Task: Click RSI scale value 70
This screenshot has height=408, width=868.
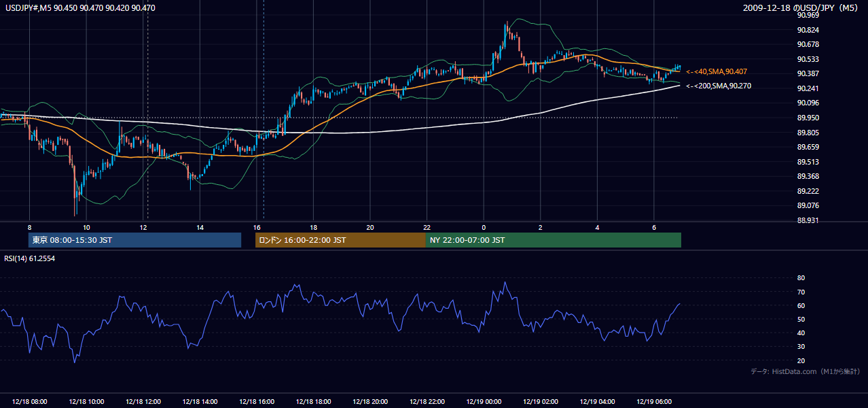Action: (801, 292)
